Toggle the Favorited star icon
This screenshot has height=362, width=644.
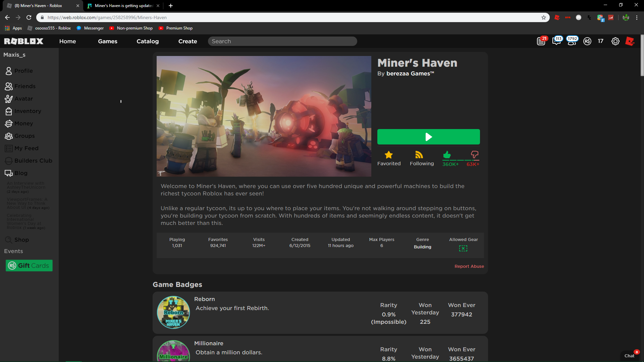[389, 155]
